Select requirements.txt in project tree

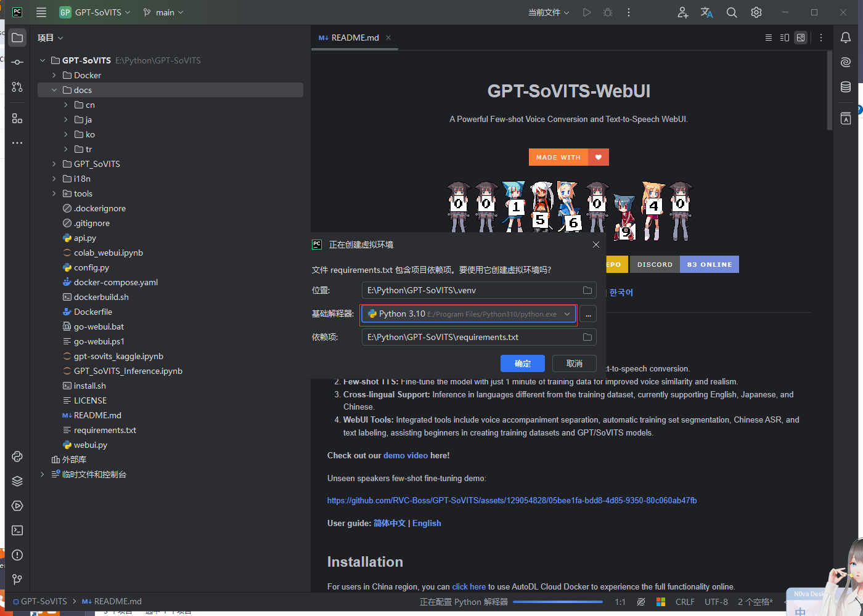coord(105,430)
